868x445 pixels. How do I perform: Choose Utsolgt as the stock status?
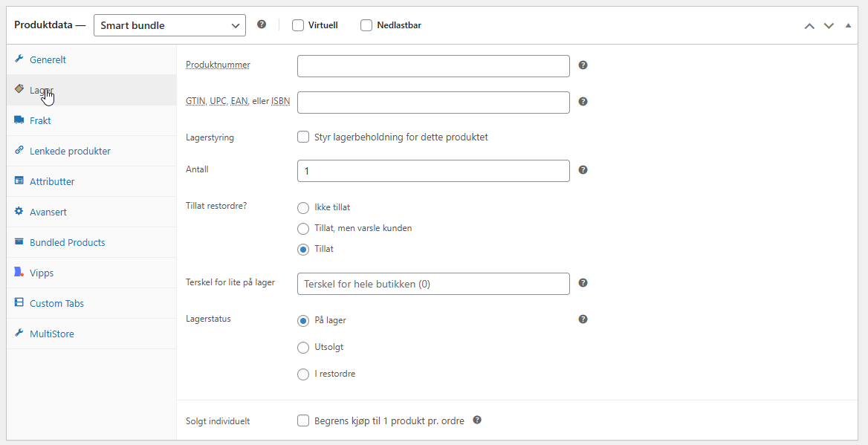coord(303,348)
